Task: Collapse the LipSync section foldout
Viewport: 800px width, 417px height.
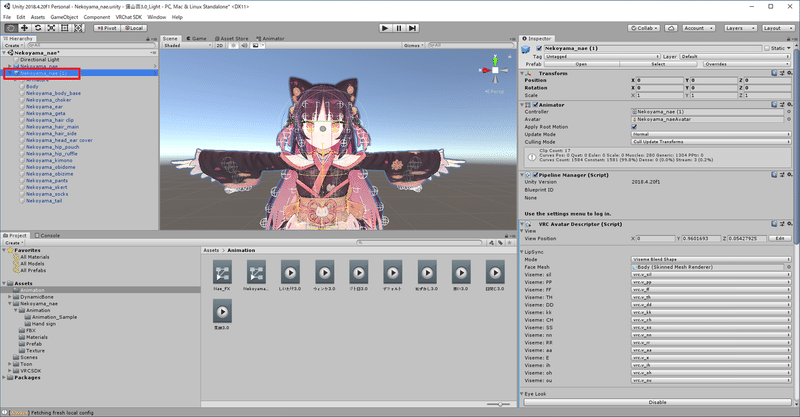Action: coord(522,252)
